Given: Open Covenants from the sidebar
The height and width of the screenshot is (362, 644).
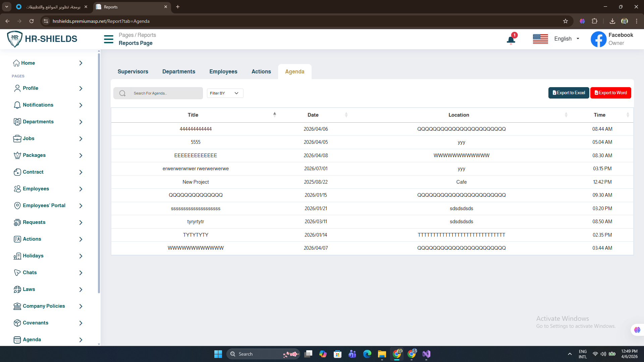Looking at the screenshot, I should point(35,323).
